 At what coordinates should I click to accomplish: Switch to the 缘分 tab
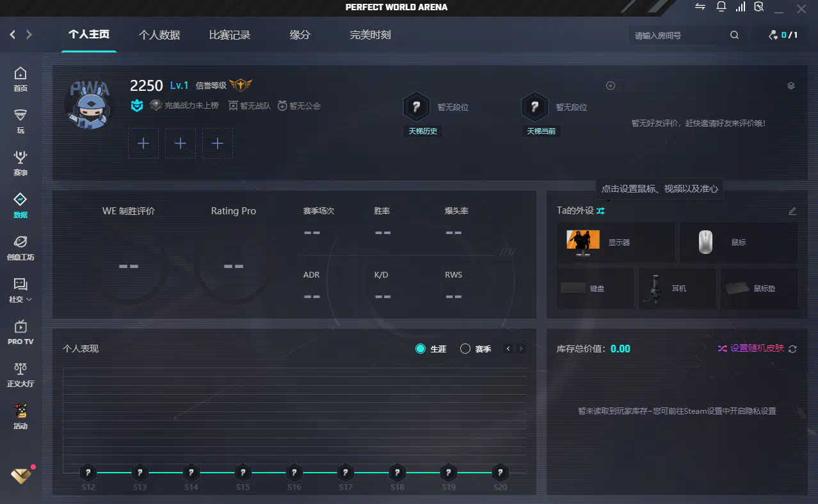coord(300,35)
